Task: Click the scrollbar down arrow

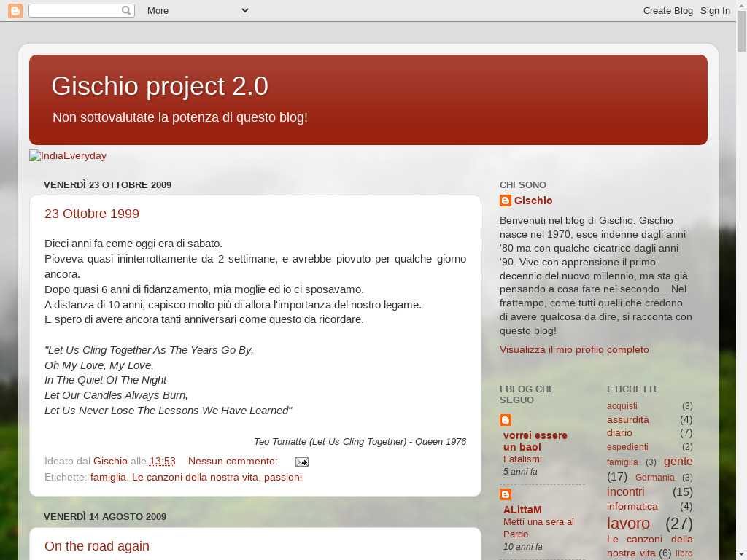Action: [741, 554]
